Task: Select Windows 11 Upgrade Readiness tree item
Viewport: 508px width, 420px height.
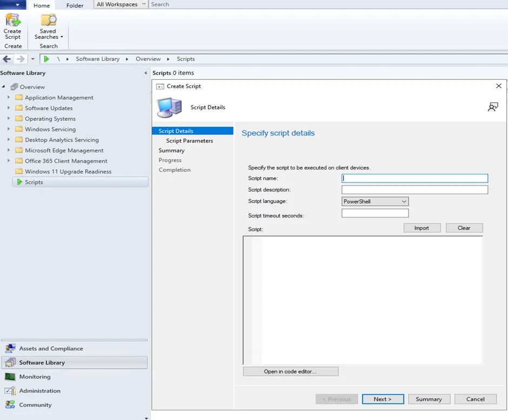Action: pyautogui.click(x=68, y=172)
